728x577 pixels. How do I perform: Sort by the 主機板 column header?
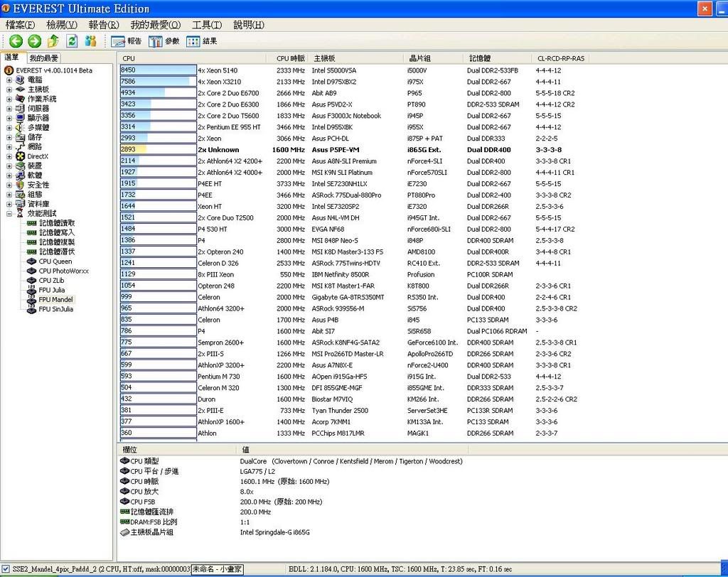(x=357, y=58)
